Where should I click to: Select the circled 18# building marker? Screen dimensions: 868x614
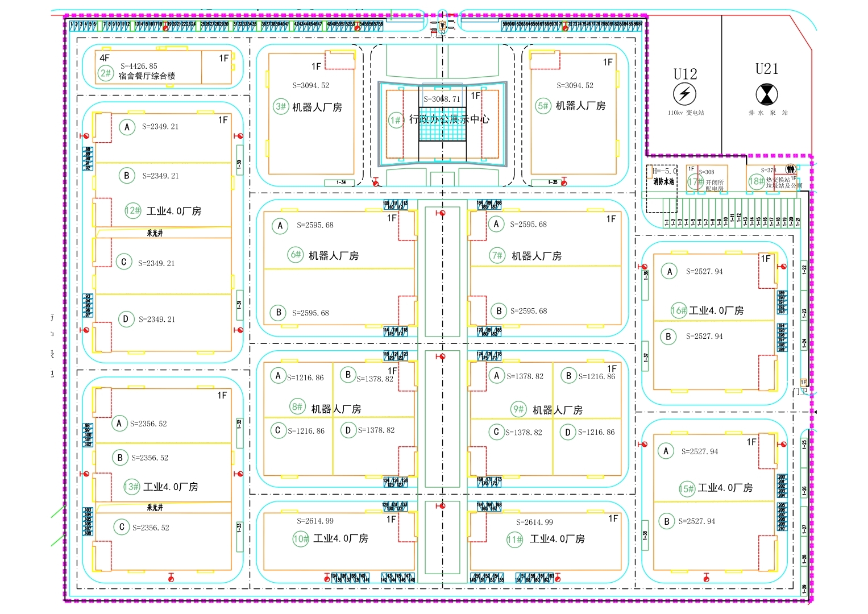tap(756, 181)
